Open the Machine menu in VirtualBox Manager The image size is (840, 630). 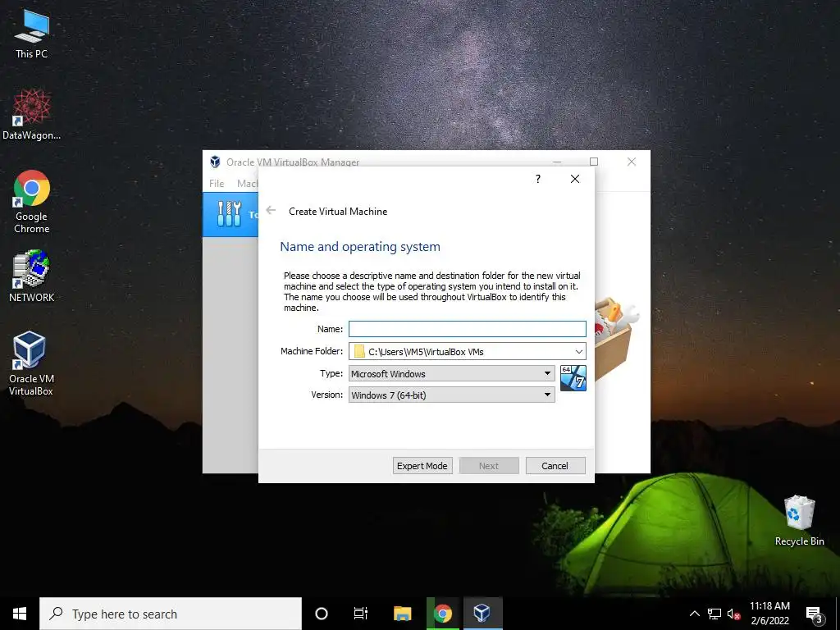tap(247, 183)
